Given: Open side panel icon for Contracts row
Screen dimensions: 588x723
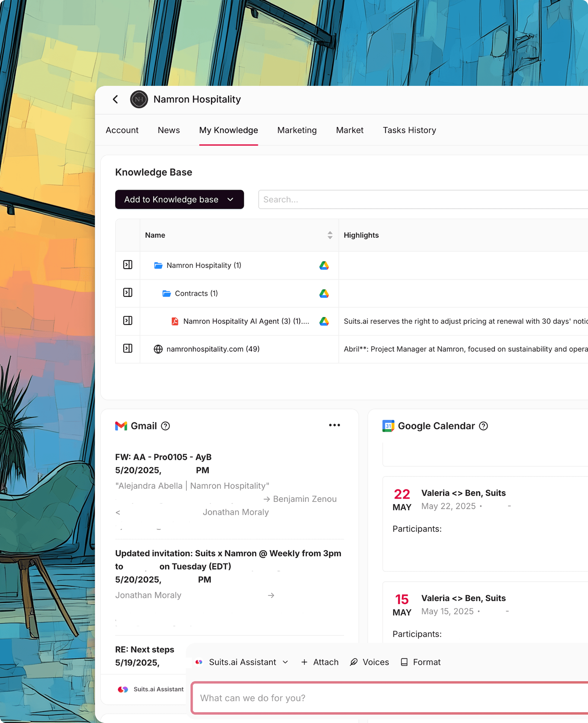Looking at the screenshot, I should (128, 293).
